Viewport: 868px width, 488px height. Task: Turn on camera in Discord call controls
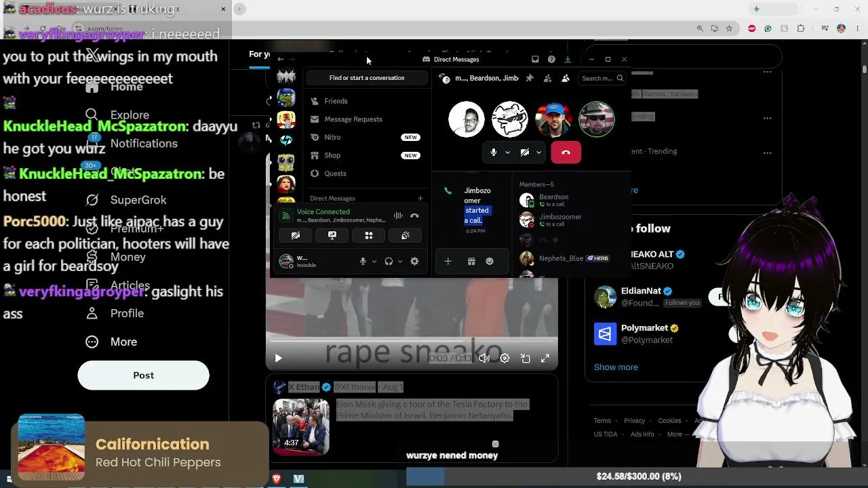coord(525,152)
